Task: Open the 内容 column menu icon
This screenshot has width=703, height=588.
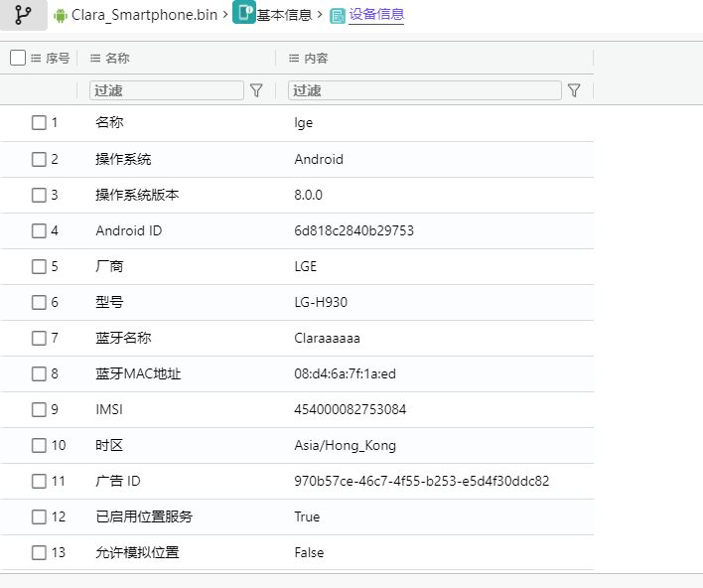Action: tap(294, 58)
